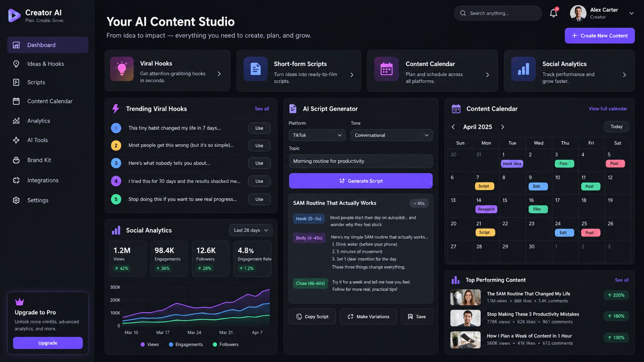The image size is (644, 362).
Task: Go to previous month in calendar
Action: point(453,127)
